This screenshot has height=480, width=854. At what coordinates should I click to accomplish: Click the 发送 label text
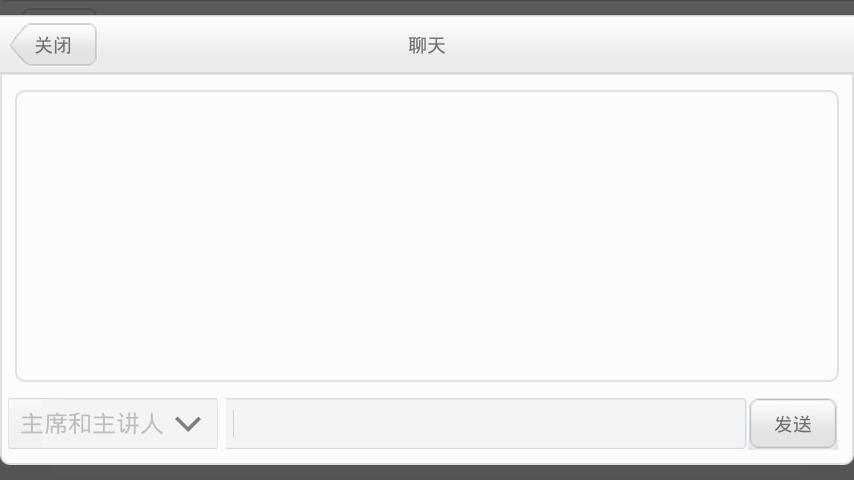pyautogui.click(x=793, y=424)
